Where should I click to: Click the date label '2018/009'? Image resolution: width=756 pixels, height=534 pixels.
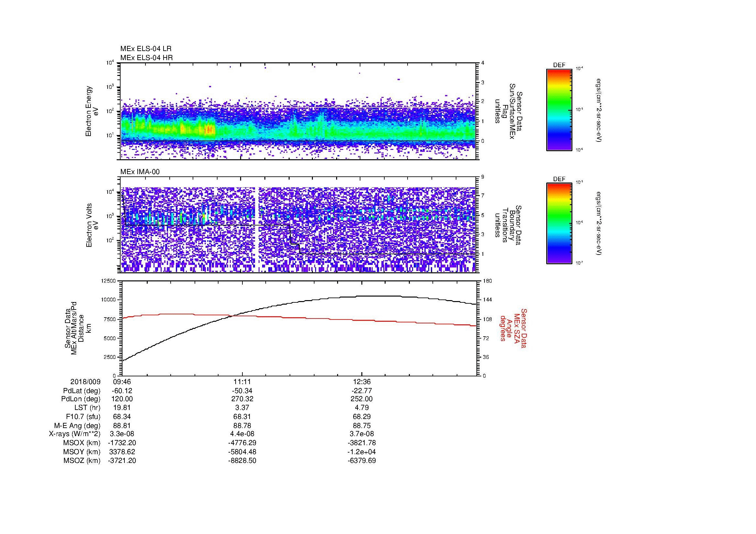(x=85, y=382)
